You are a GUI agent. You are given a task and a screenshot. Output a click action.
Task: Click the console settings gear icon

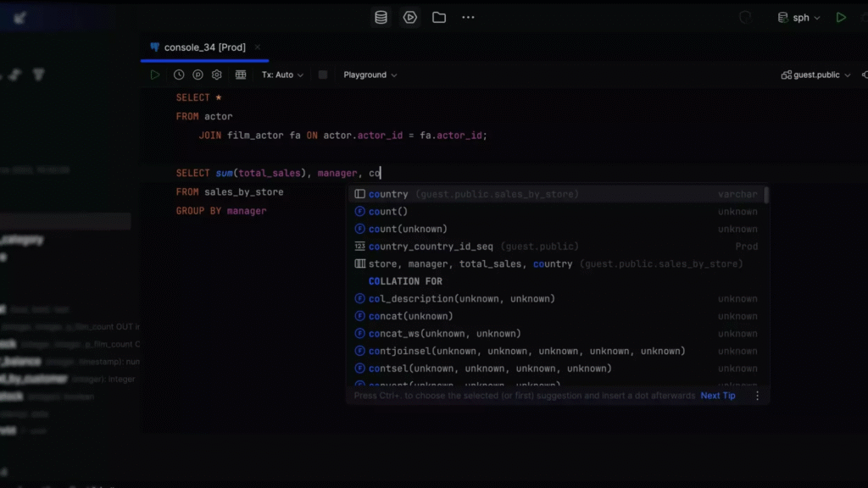point(217,75)
